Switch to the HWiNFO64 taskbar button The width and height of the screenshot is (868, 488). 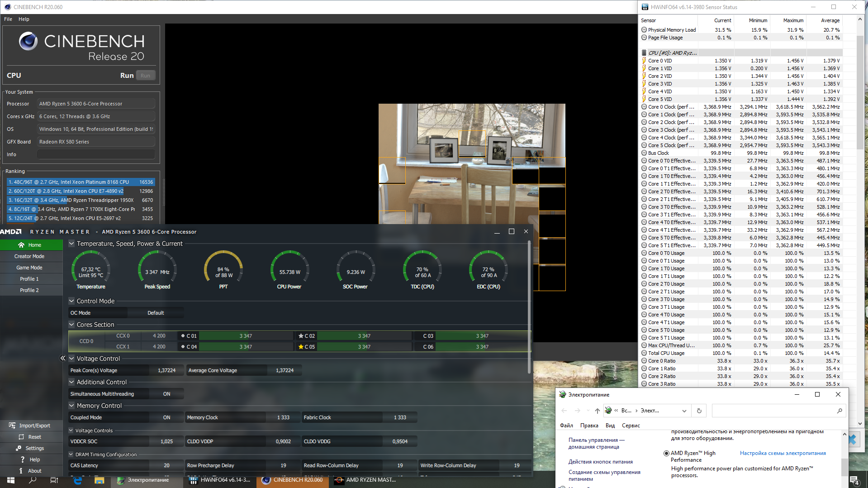tap(220, 480)
